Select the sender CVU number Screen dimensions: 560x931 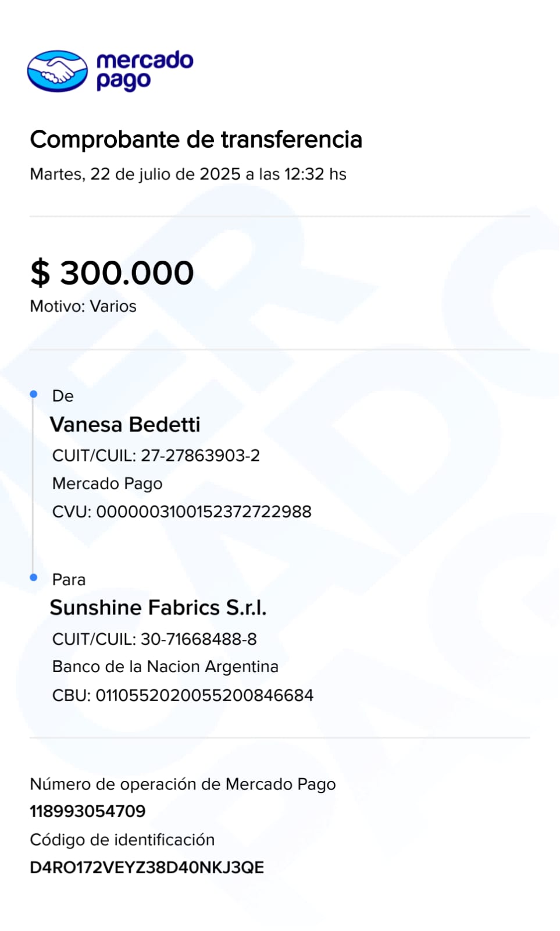tap(204, 511)
